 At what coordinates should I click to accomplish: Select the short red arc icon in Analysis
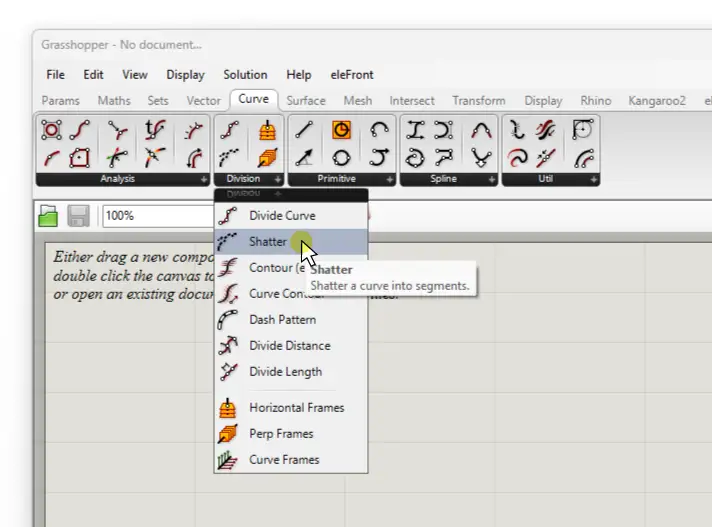[51, 158]
